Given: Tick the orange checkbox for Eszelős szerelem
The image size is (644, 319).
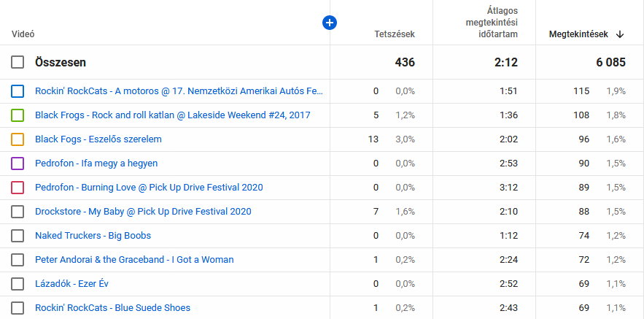Looking at the screenshot, I should [18, 139].
